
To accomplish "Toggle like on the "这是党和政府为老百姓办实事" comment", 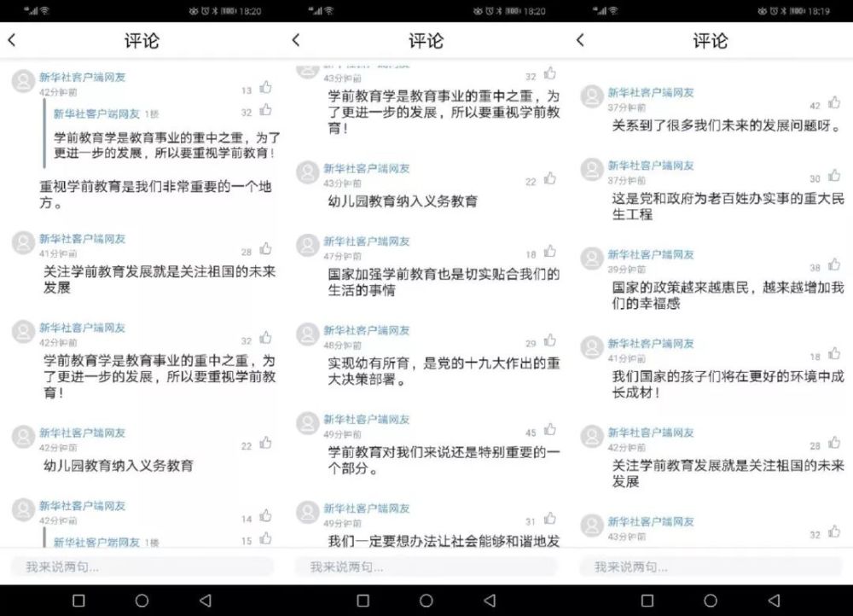I will (833, 175).
